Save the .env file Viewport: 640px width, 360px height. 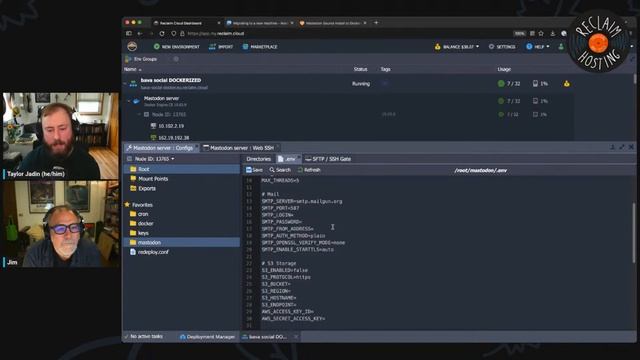pos(255,170)
